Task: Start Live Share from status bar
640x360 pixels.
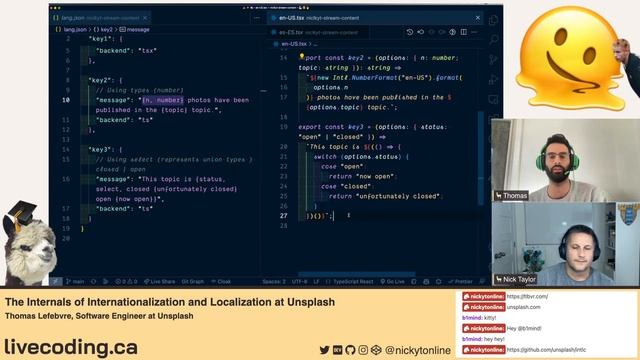Action: 159,282
